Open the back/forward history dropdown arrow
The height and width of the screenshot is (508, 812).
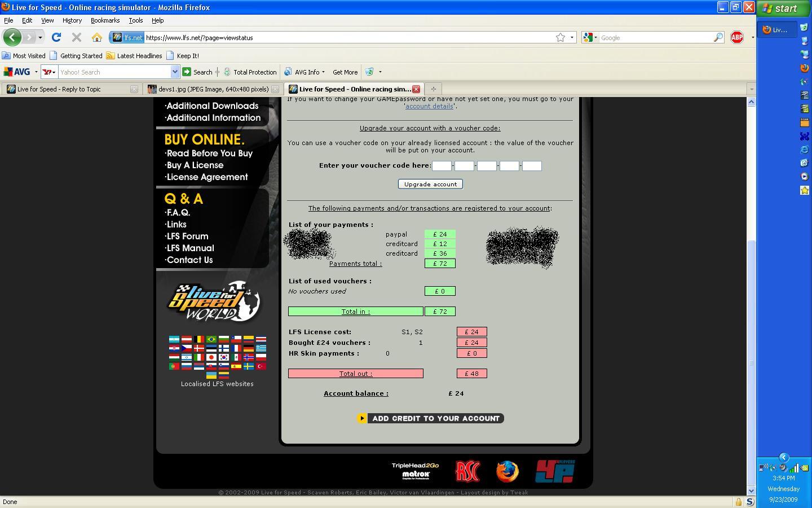tap(40, 38)
